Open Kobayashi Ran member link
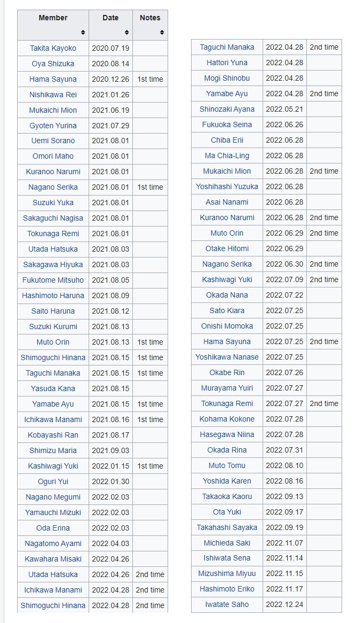This screenshot has width=364, height=623. [53, 435]
